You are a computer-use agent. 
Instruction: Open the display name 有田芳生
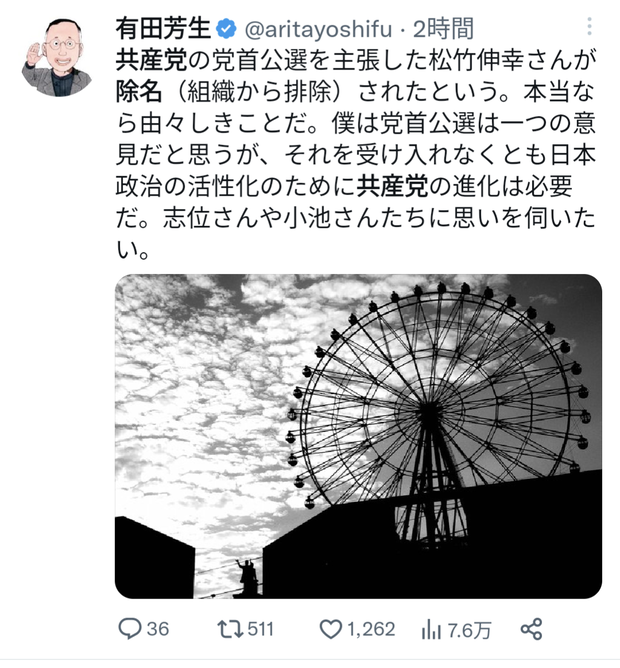164,29
